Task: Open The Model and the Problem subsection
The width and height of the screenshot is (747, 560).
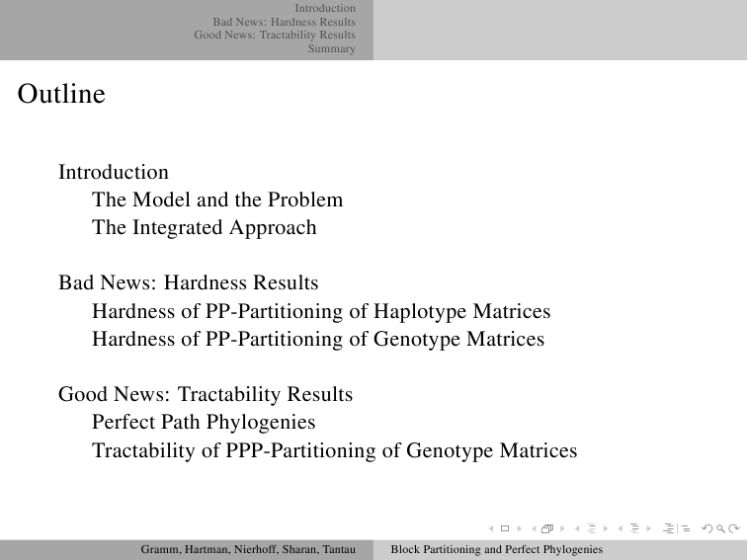Action: point(217,200)
